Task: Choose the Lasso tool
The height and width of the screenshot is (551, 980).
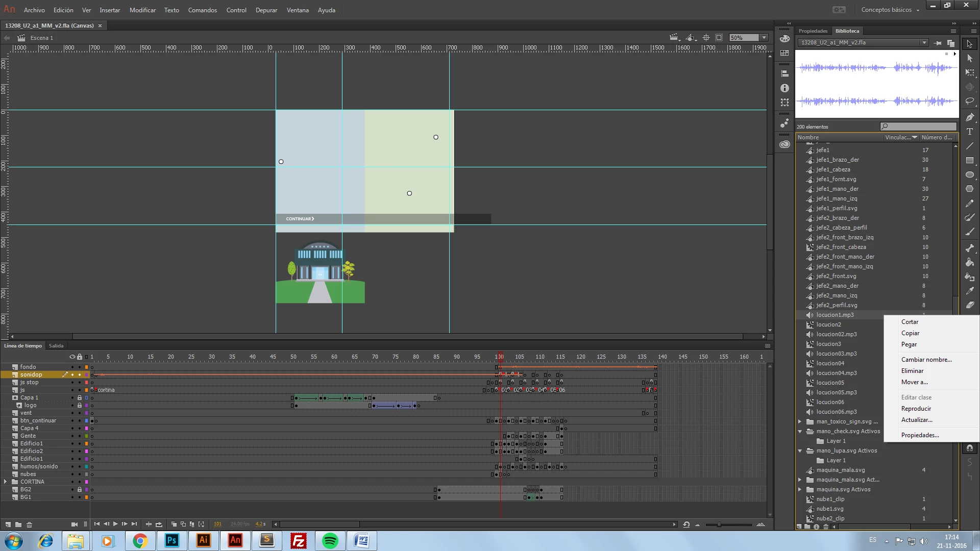Action: (x=969, y=102)
